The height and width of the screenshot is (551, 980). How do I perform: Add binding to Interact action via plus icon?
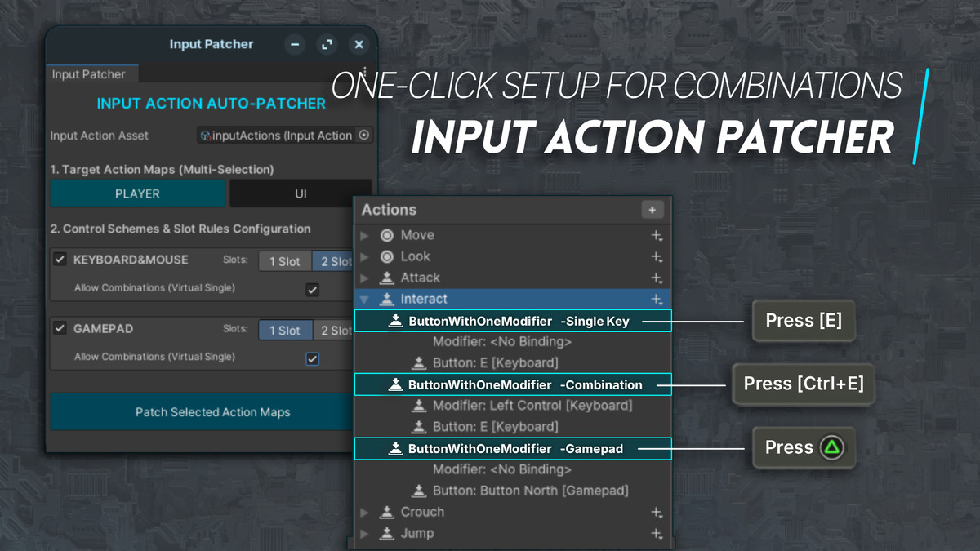[656, 300]
